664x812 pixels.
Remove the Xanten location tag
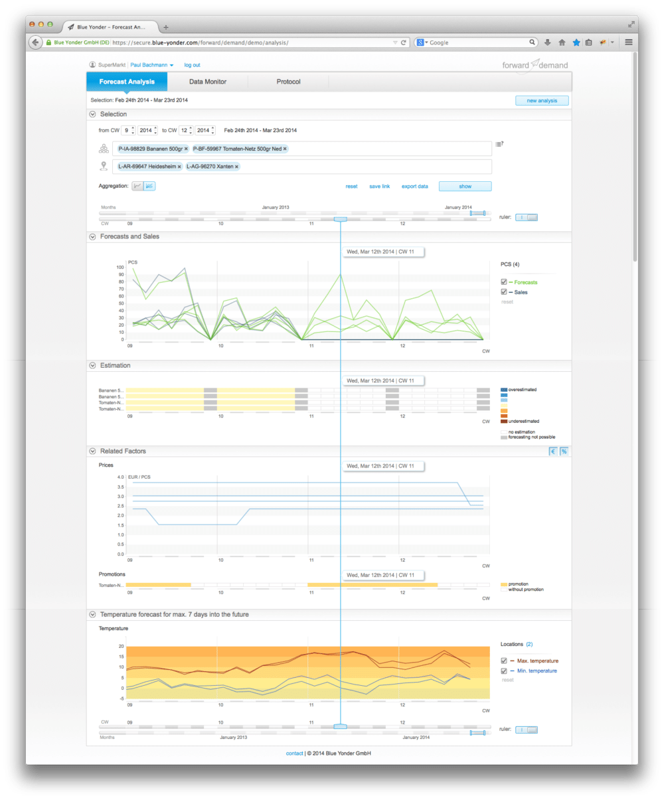coord(237,167)
